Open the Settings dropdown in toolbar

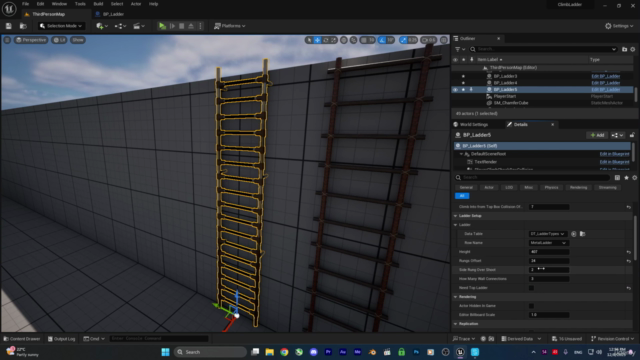pos(619,26)
